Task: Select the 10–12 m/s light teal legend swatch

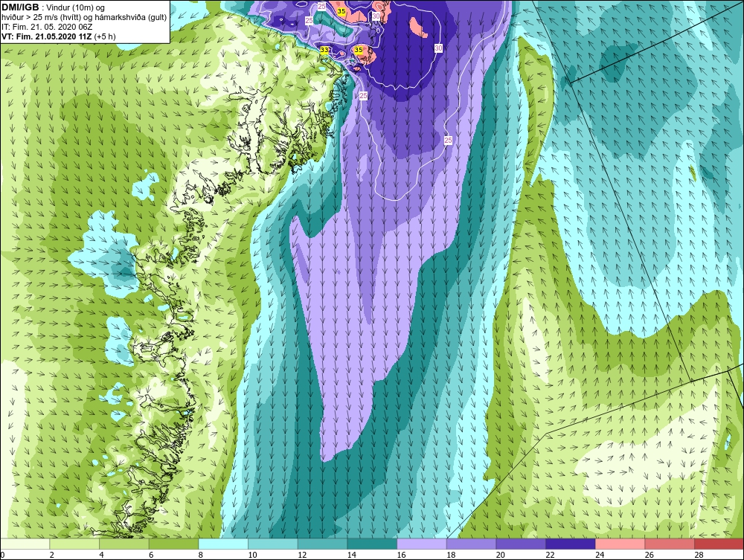Action: (x=273, y=544)
